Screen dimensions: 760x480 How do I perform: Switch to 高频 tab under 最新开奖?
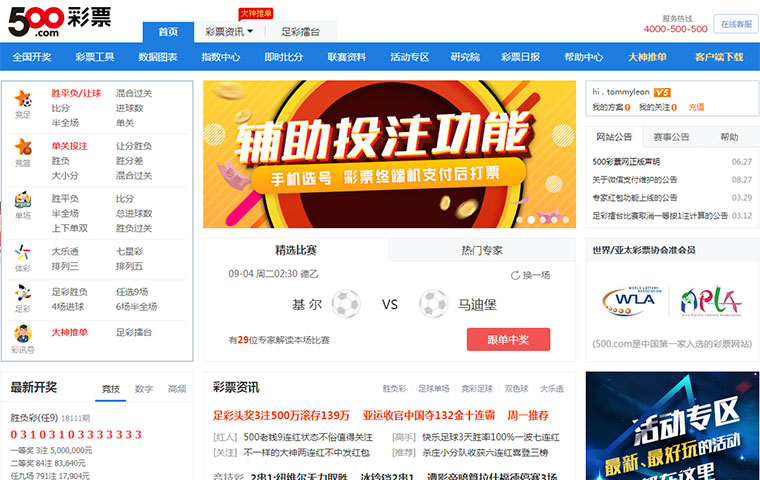coord(177,389)
